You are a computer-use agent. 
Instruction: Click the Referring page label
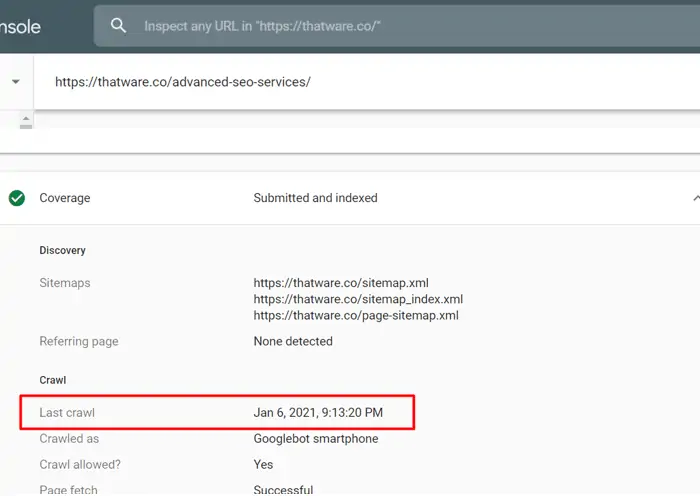click(x=79, y=341)
